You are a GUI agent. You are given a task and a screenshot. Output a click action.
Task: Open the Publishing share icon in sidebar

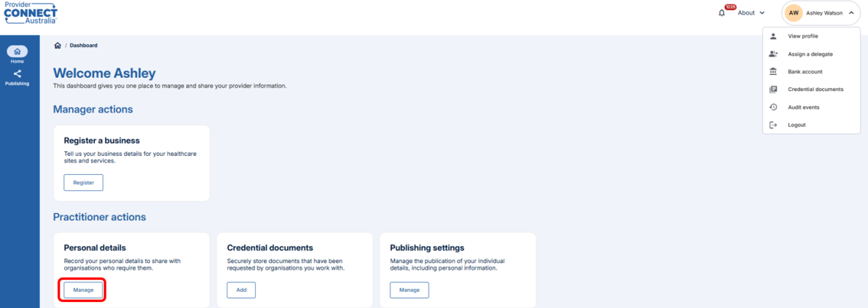point(17,74)
